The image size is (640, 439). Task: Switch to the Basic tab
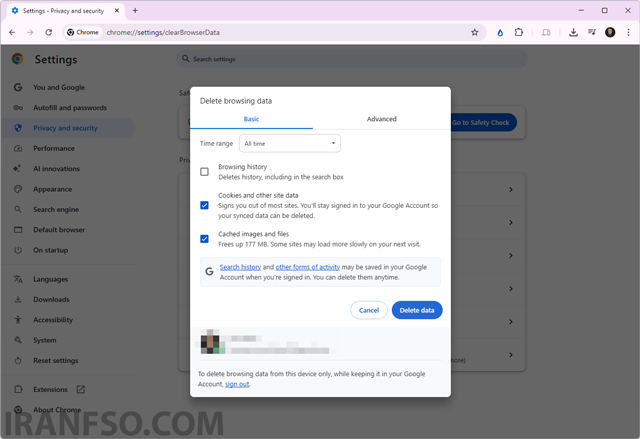coord(251,119)
